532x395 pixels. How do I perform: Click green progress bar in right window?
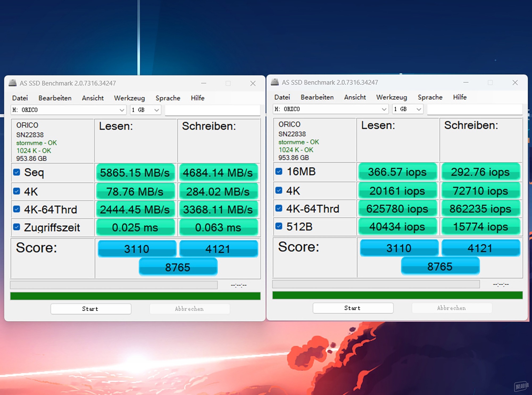click(x=397, y=295)
